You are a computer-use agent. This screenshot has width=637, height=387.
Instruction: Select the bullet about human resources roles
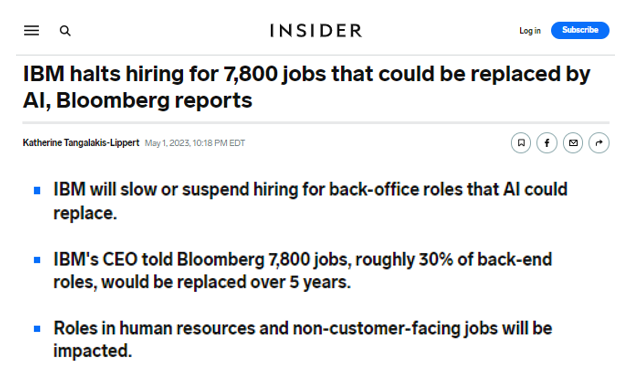pyautogui.click(x=303, y=339)
